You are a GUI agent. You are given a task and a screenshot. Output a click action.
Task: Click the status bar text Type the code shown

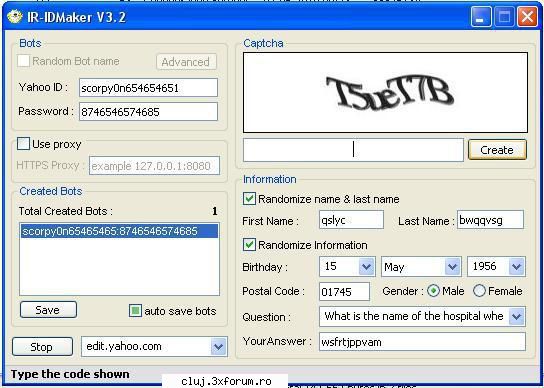tap(70, 374)
